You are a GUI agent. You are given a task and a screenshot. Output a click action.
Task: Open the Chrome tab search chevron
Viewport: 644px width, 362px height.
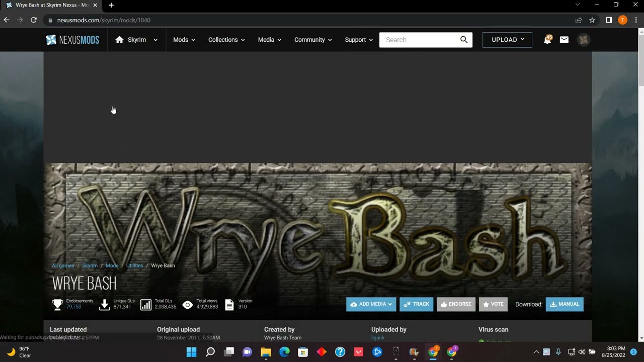(x=578, y=5)
